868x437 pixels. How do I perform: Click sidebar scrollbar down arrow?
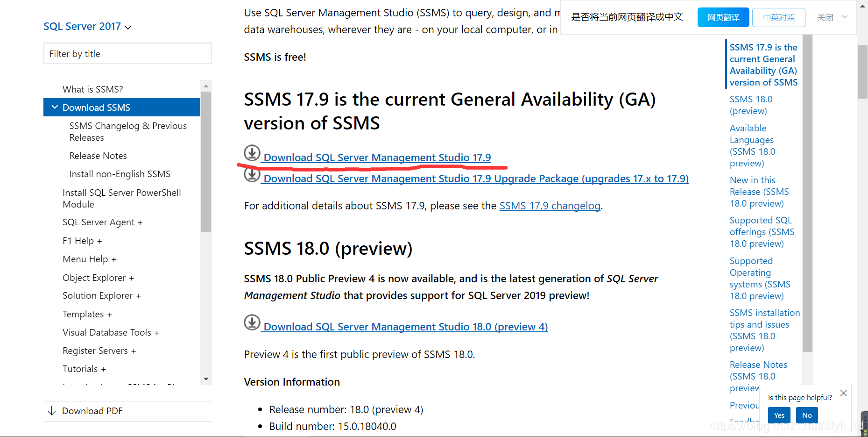coord(206,379)
